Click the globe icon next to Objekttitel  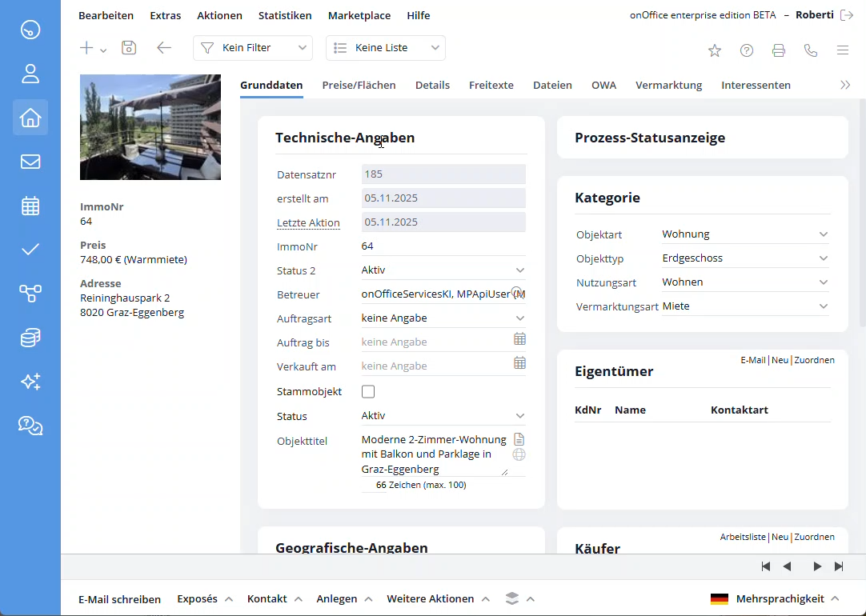coord(519,454)
